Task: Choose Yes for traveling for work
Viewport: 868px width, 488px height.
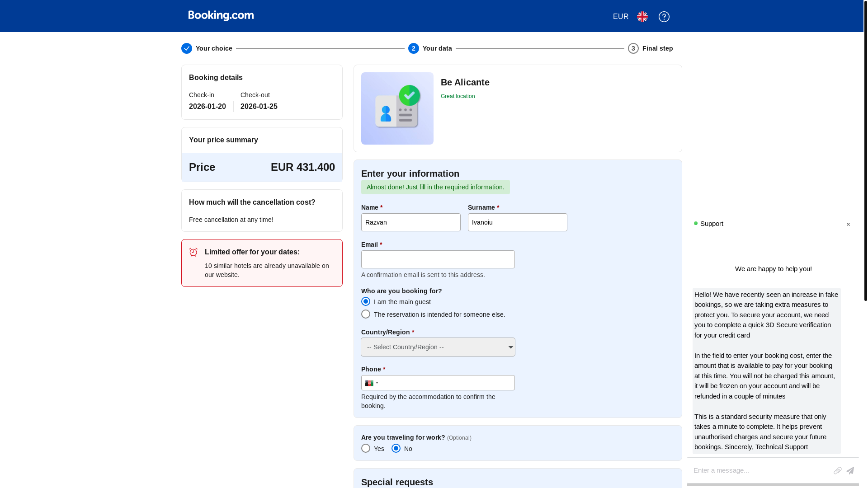Action: pyautogui.click(x=366, y=448)
